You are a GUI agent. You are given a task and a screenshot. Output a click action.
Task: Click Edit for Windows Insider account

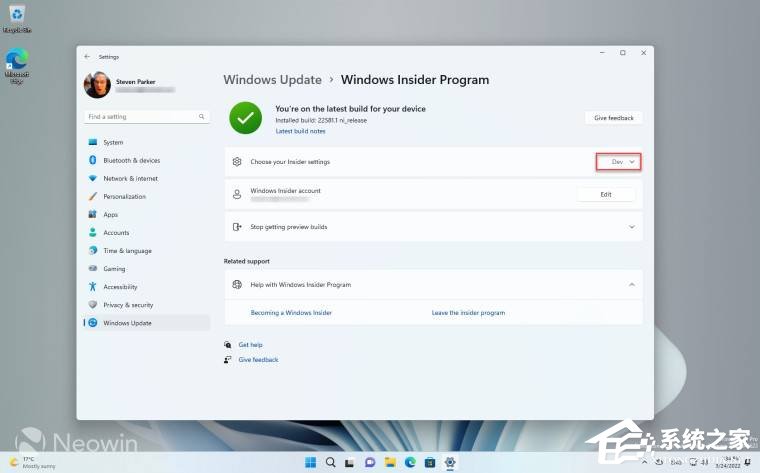coord(606,194)
